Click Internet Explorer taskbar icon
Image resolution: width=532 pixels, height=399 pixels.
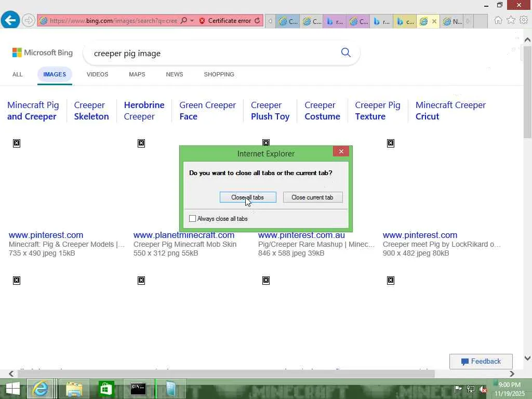coord(40,389)
